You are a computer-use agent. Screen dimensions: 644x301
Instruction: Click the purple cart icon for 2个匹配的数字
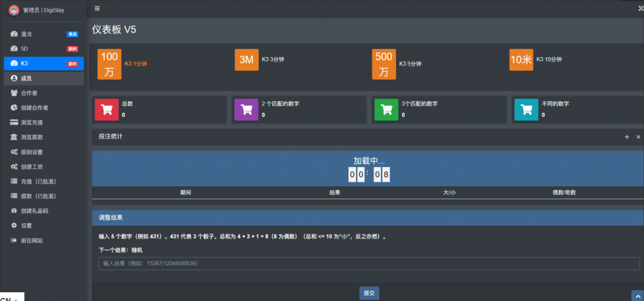[246, 109]
